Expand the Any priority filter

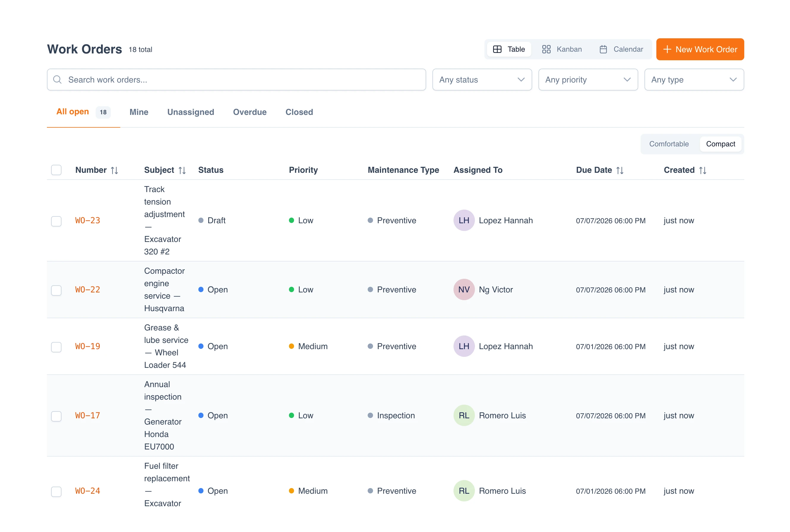[x=588, y=80]
